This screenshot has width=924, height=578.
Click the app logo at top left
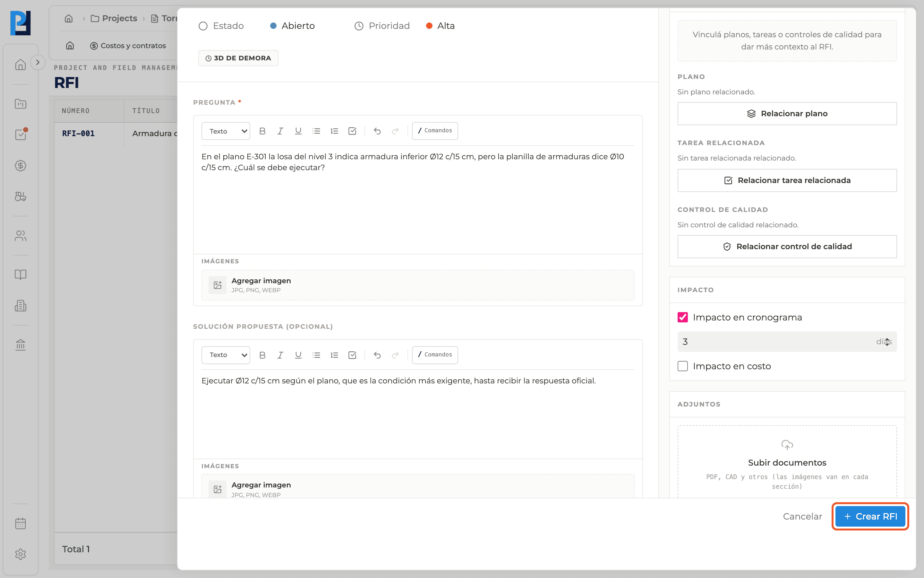point(21,23)
